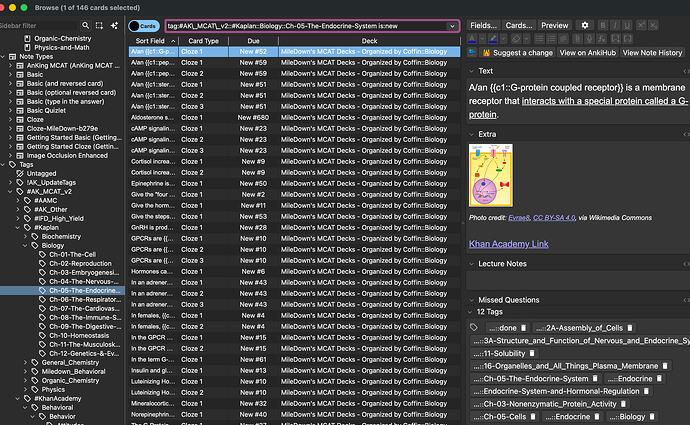This screenshot has height=425, width=690.
Task: Select the Aldosterone card row
Action: (x=294, y=117)
